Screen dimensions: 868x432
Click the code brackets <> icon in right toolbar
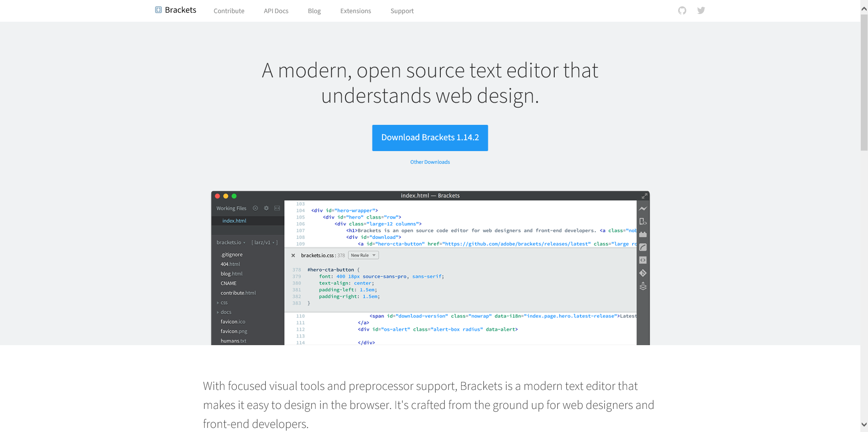click(643, 260)
